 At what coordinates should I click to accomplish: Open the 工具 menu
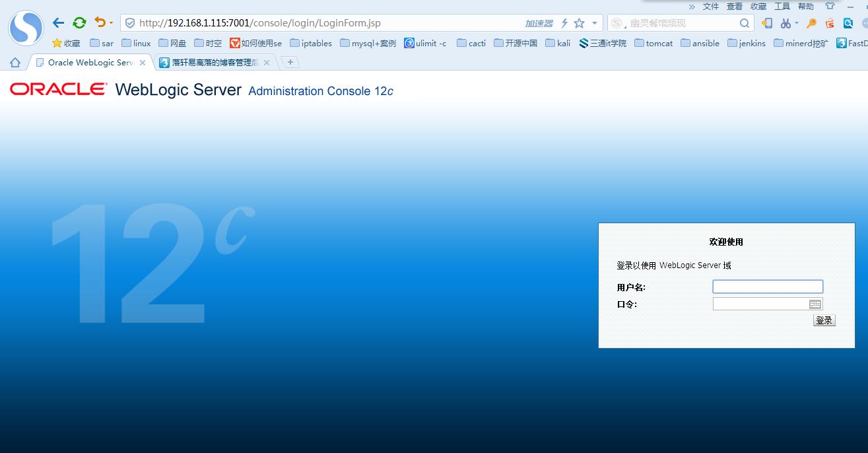point(782,7)
